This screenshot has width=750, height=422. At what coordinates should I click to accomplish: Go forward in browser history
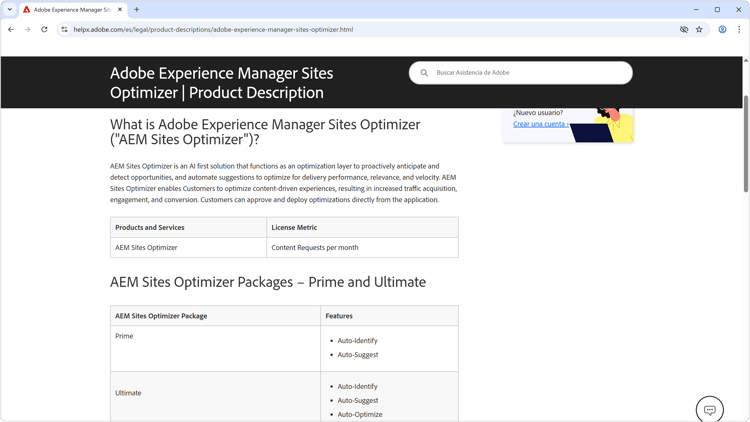[x=27, y=29]
